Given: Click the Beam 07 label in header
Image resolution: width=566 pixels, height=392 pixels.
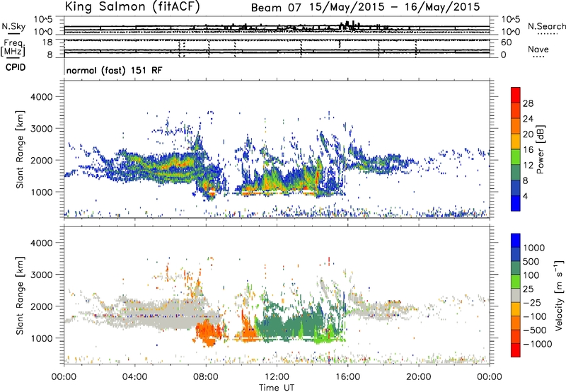Looking at the screenshot, I should point(276,7).
